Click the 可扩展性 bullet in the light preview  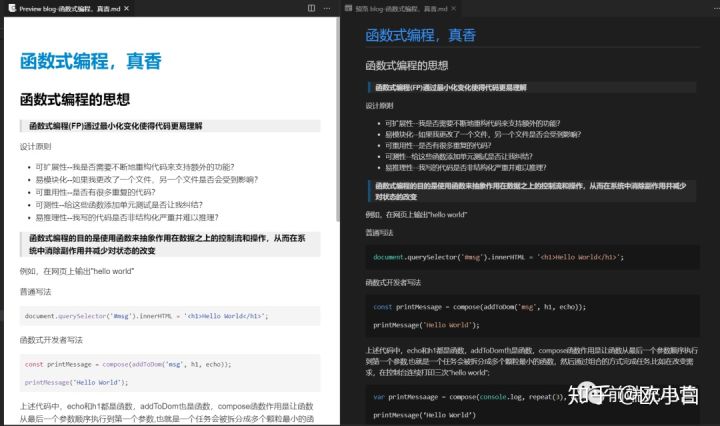click(135, 167)
